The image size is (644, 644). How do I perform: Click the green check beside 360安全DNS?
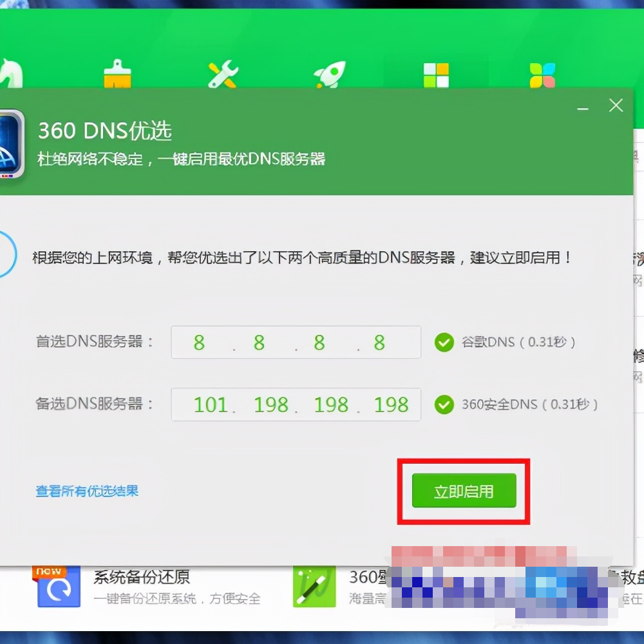444,404
